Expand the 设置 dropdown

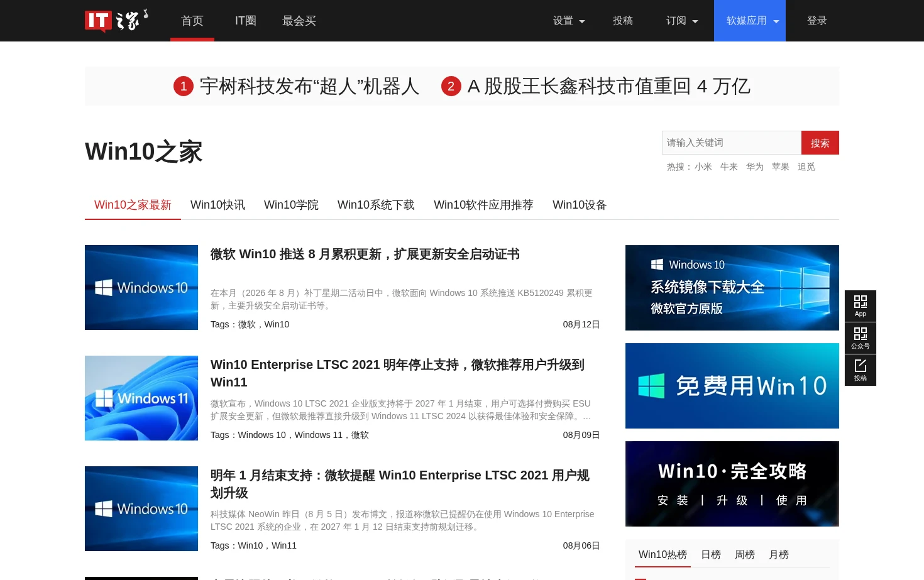(569, 21)
